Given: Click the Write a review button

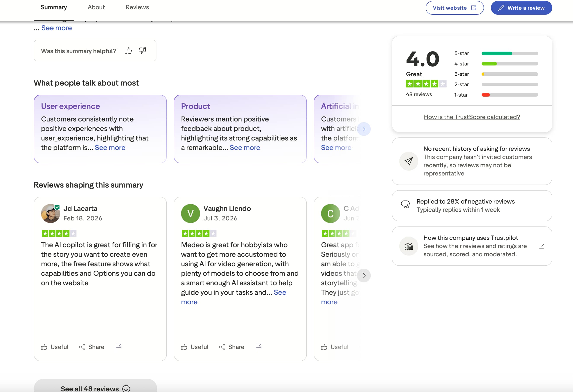Looking at the screenshot, I should 522,8.
